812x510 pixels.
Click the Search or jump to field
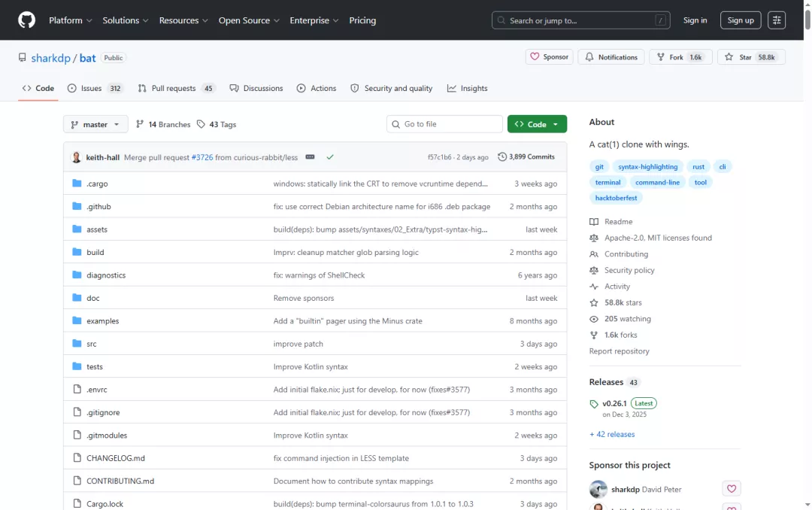[580, 20]
